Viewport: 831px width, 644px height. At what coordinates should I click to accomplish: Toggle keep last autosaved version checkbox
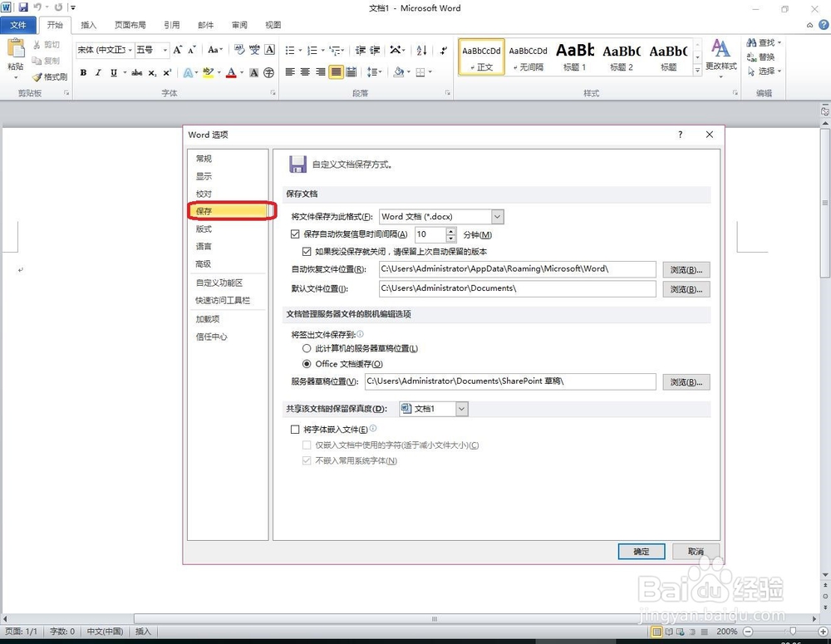[307, 251]
